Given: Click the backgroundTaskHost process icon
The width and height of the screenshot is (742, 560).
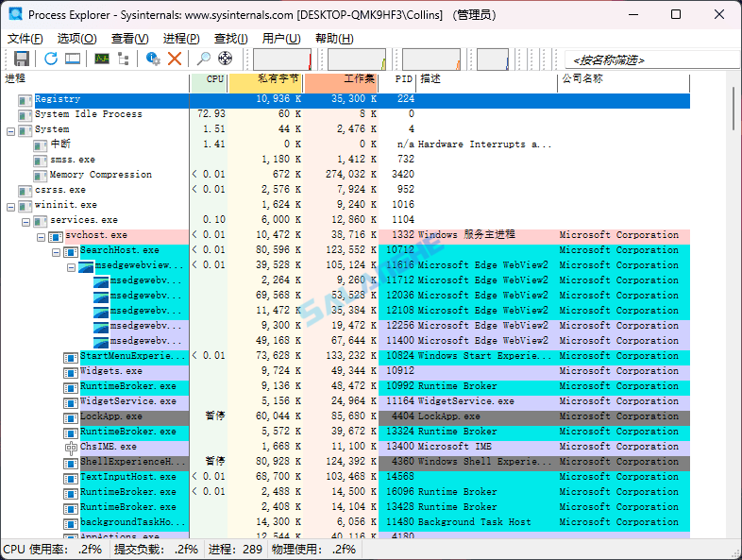Looking at the screenshot, I should [71, 524].
